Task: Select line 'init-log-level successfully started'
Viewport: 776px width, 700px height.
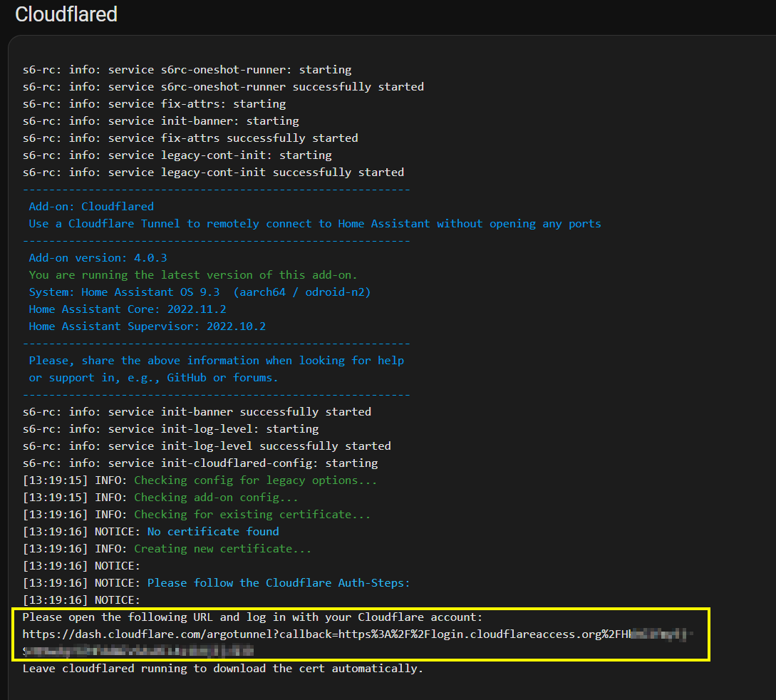Action: click(207, 446)
